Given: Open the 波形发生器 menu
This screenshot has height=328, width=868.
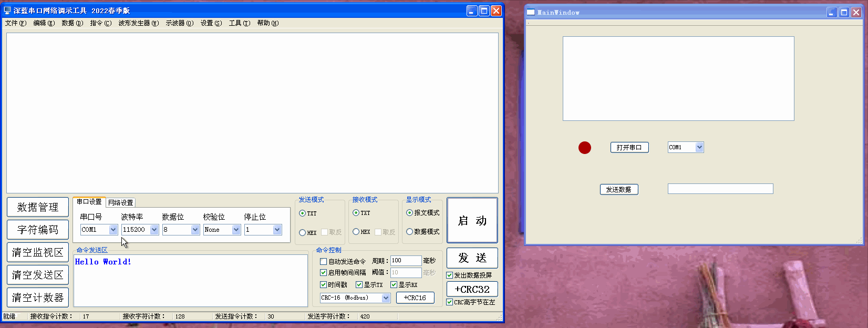Looking at the screenshot, I should (138, 23).
